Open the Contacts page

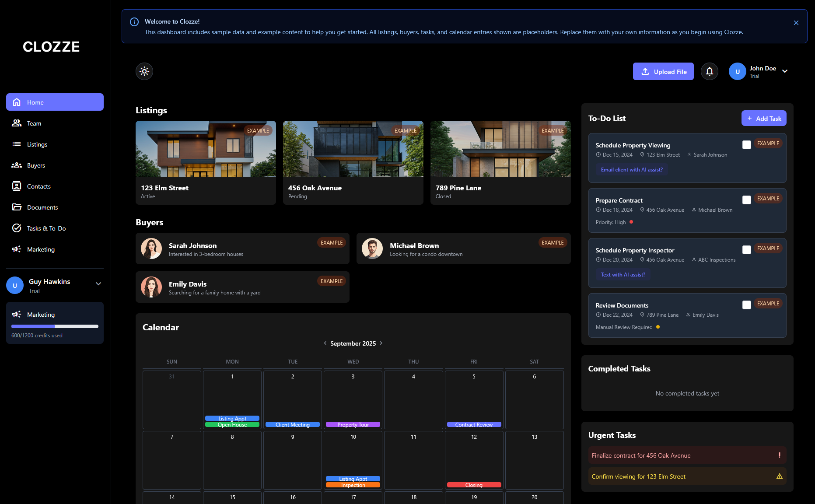click(55, 186)
